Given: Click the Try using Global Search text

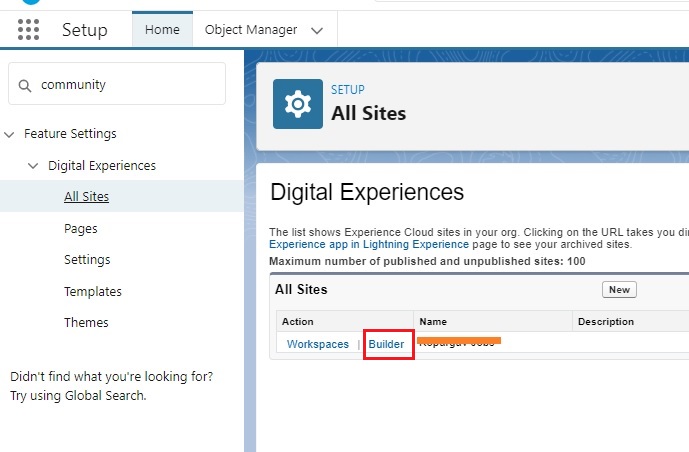Looking at the screenshot, I should point(78,396).
